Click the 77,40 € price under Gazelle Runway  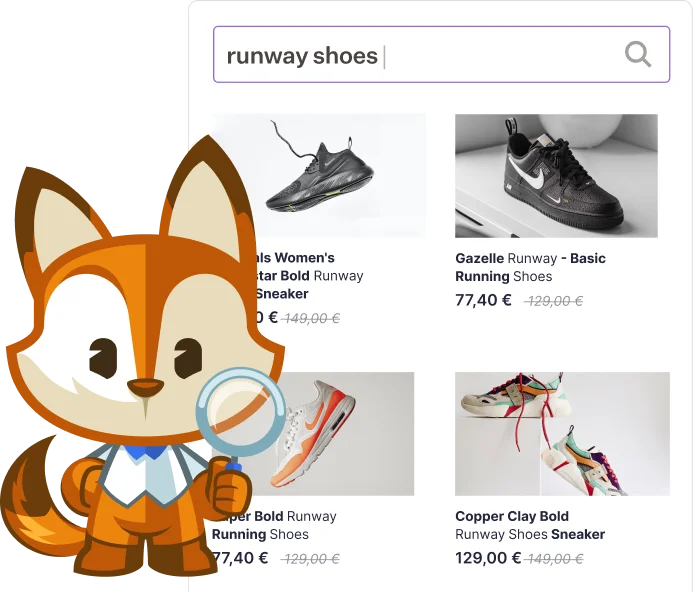pos(483,300)
